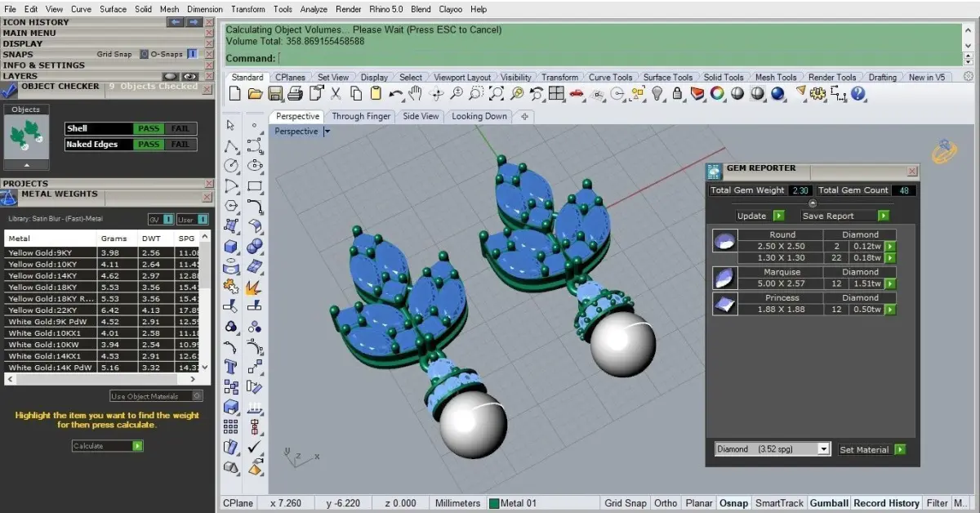Select the Box solid tool
This screenshot has height=513, width=980.
coord(231,247)
